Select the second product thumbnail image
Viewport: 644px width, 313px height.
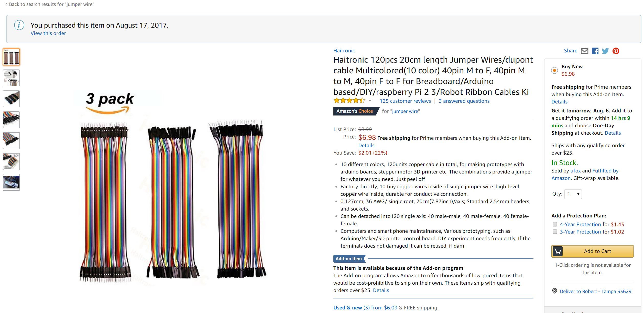(x=12, y=78)
